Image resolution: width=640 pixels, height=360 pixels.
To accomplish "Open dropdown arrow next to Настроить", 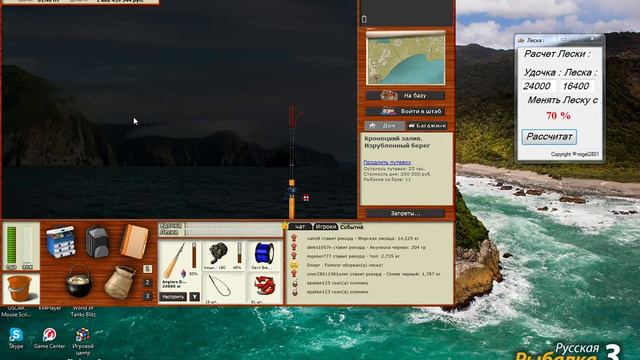I will pyautogui.click(x=195, y=297).
